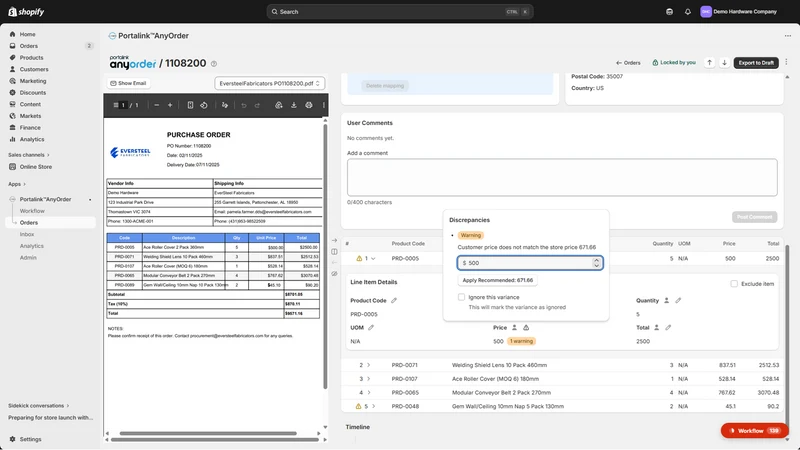
Task: Expand Sidekick conversations section
Action: 38,406
